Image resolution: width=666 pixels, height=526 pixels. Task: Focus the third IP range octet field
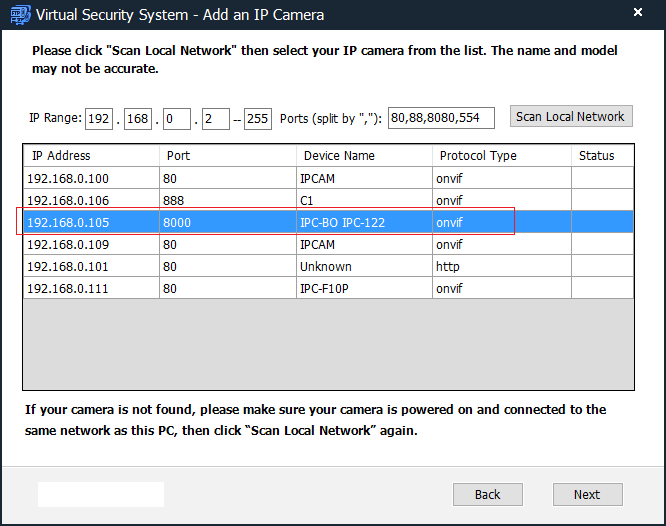pyautogui.click(x=176, y=119)
